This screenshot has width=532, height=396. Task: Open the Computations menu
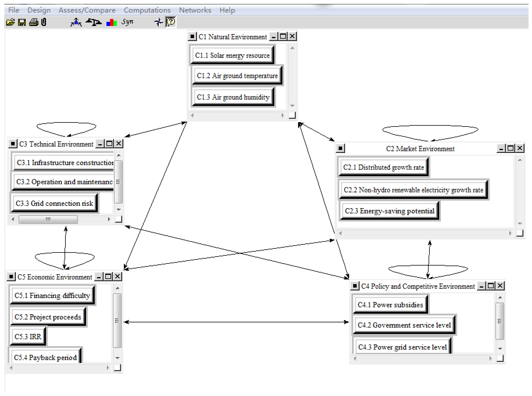tap(147, 10)
